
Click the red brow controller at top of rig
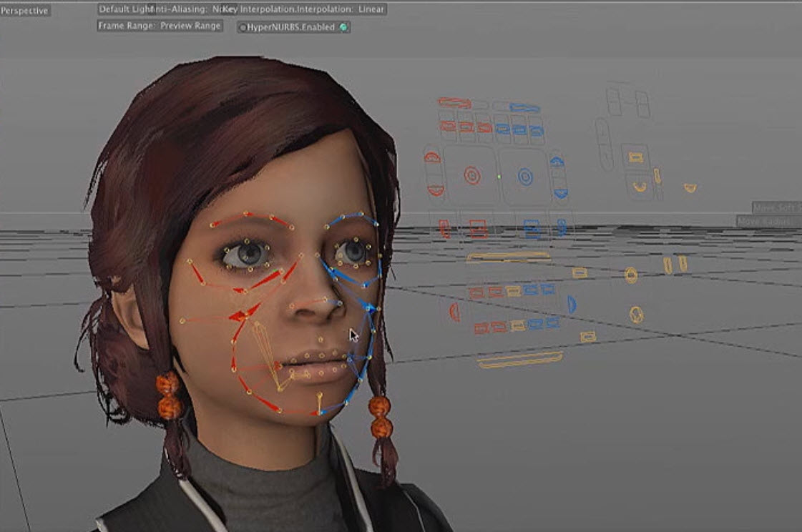pos(454,103)
